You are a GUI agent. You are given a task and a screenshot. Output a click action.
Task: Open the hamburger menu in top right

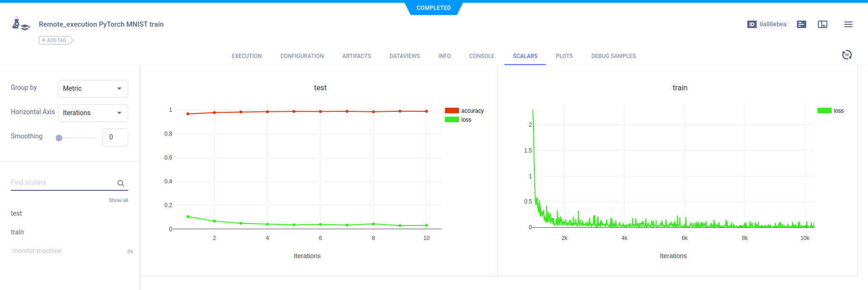point(848,24)
